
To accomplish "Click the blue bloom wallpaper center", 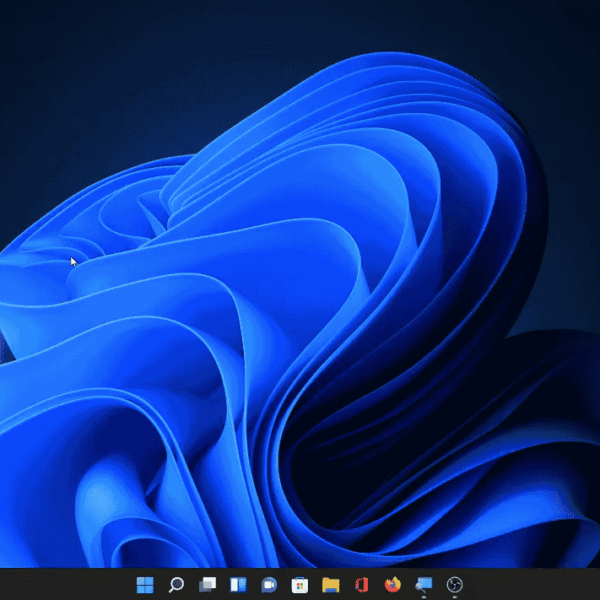I will click(x=300, y=300).
